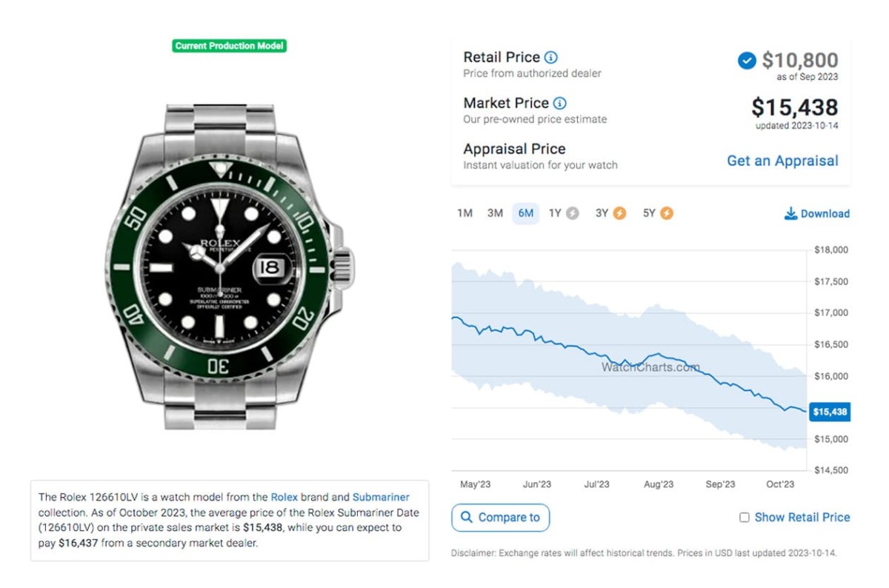Click the Download arrow icon
The image size is (889, 588).
[790, 214]
